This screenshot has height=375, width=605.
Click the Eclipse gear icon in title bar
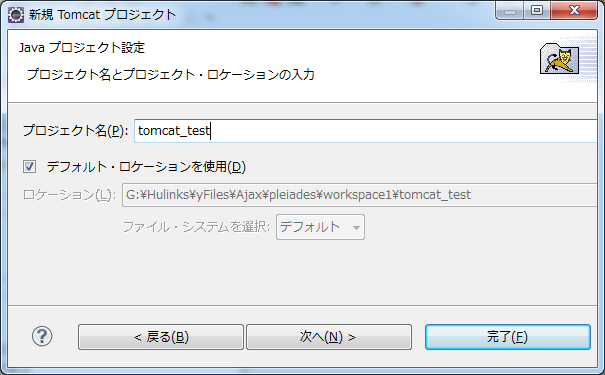click(x=16, y=15)
